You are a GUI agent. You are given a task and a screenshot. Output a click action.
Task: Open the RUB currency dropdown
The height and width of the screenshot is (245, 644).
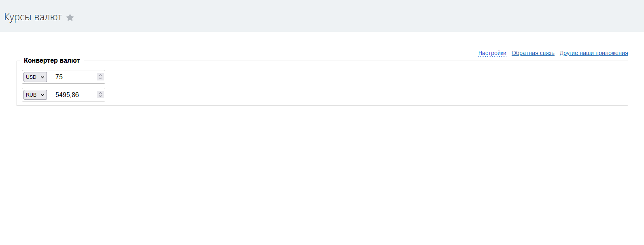[x=35, y=95]
